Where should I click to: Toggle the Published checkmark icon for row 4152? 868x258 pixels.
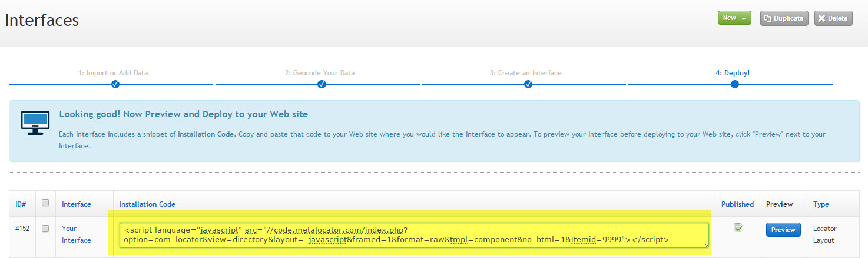pos(738,227)
